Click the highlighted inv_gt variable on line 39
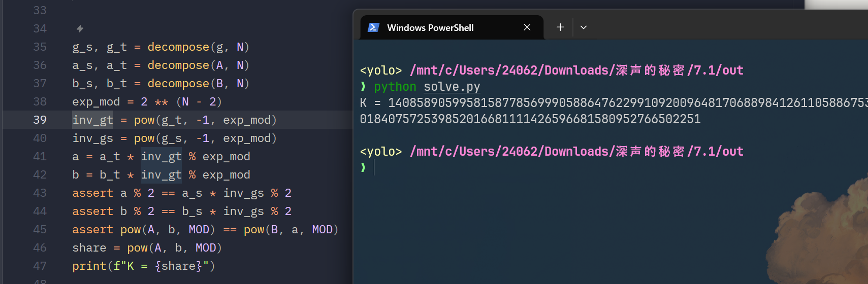This screenshot has width=868, height=284. (x=92, y=120)
